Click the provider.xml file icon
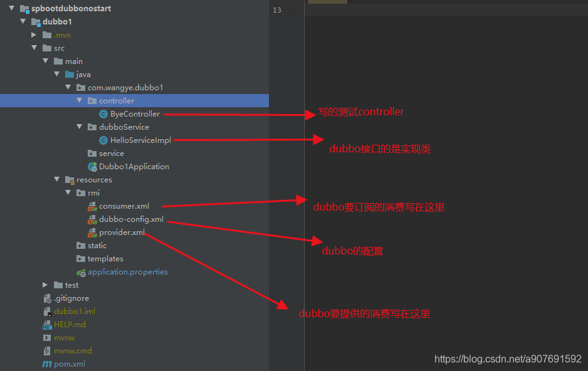The height and width of the screenshot is (371, 588). tap(92, 233)
